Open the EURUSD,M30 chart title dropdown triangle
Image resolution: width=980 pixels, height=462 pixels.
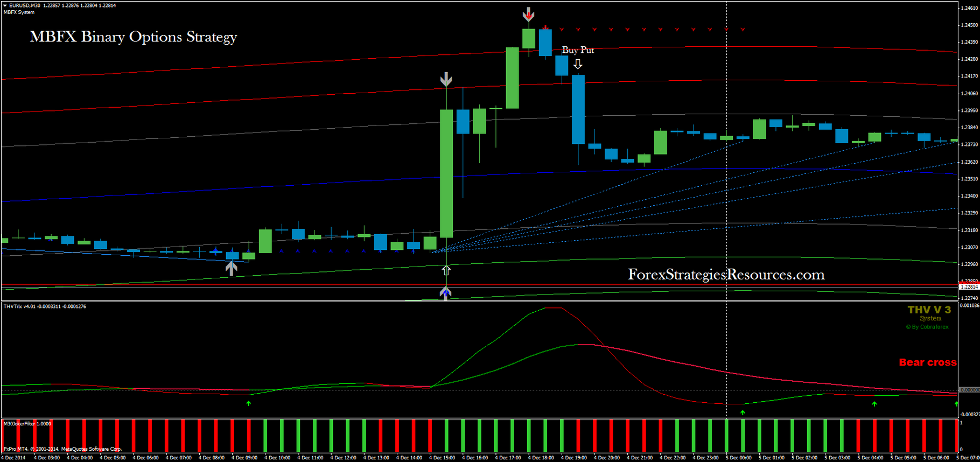click(5, 5)
